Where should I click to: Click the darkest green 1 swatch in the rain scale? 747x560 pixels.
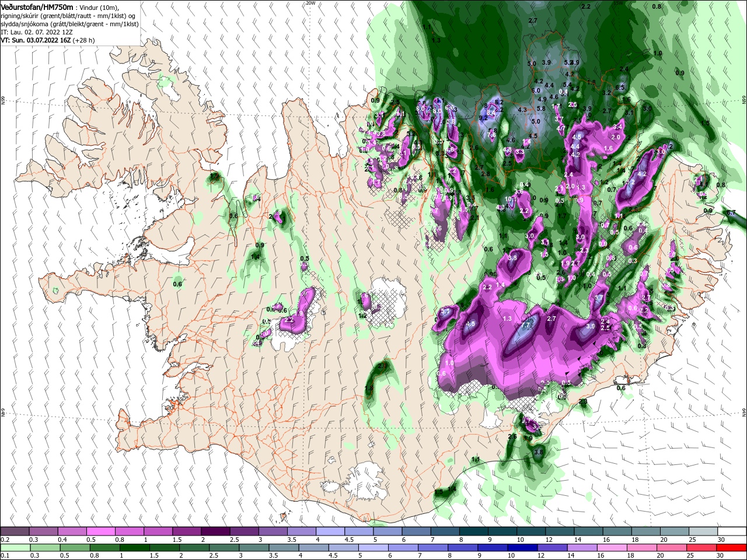[134, 548]
